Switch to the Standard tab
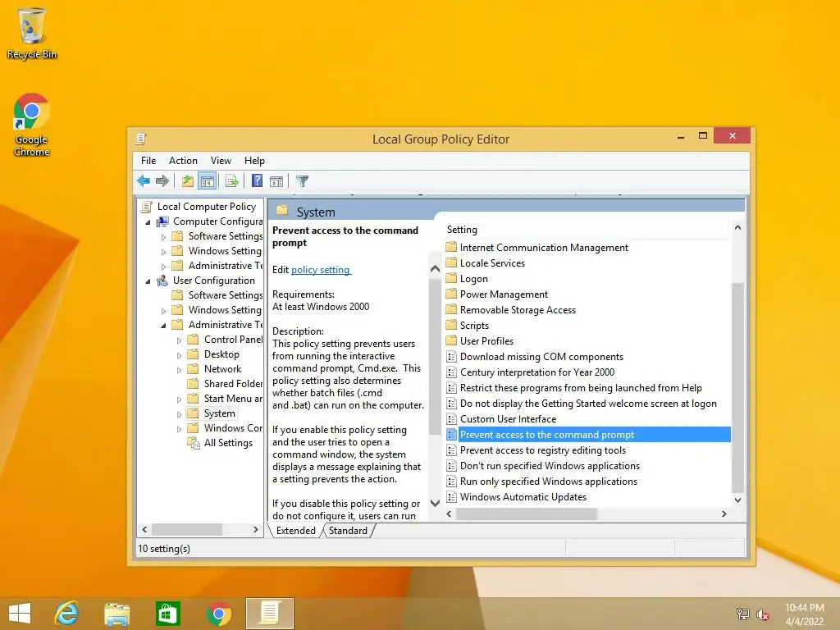 pos(348,531)
